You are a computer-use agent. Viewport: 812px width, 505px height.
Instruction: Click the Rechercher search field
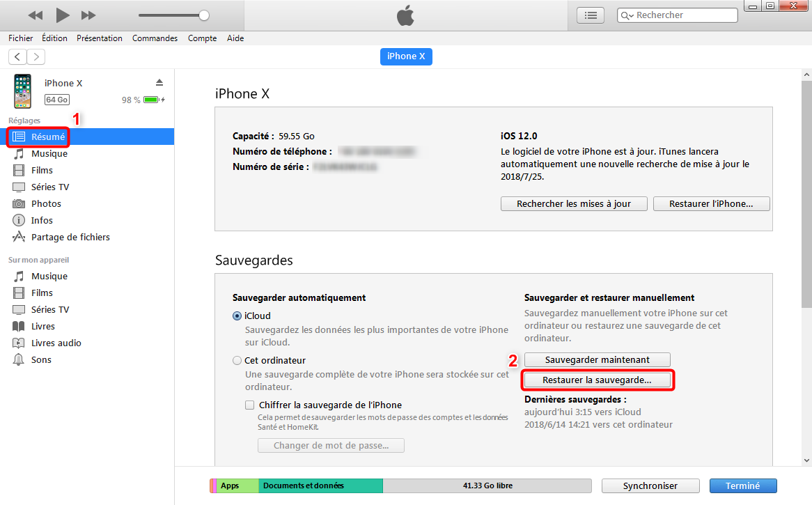(678, 15)
